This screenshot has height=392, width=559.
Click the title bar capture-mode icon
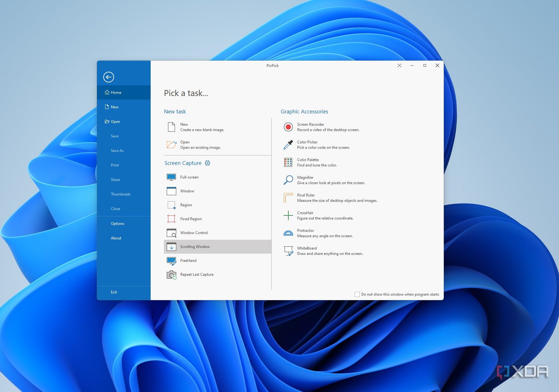tap(400, 65)
